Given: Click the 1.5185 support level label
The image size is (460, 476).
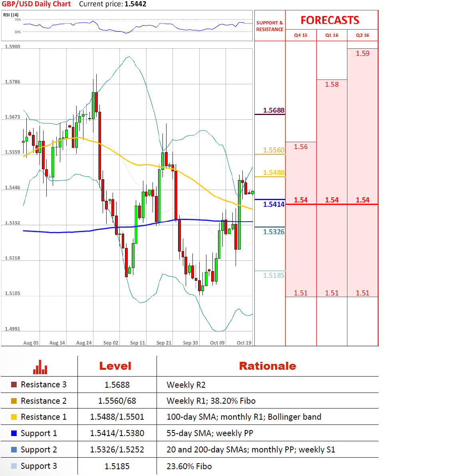Looking at the screenshot, I should point(274,276).
